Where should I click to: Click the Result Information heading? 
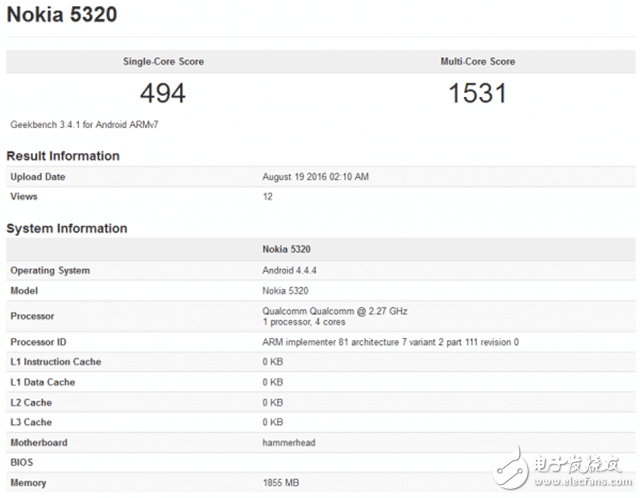(63, 156)
